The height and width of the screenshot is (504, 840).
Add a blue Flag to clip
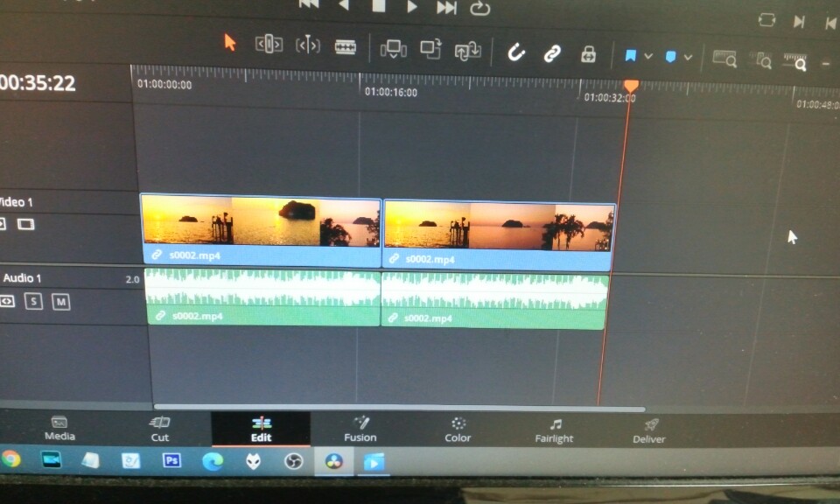click(x=631, y=55)
